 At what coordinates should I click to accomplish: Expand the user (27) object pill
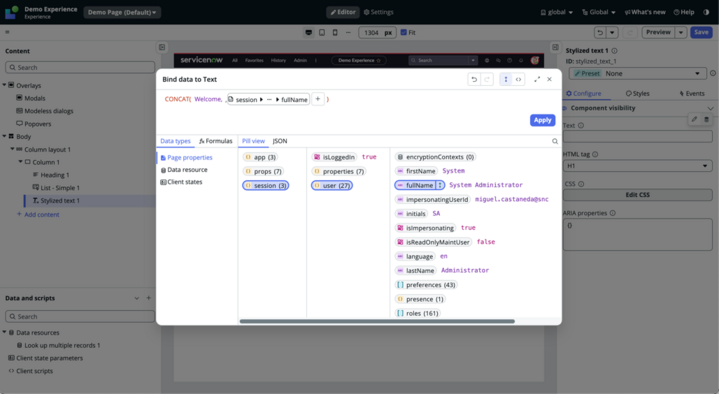coord(332,186)
